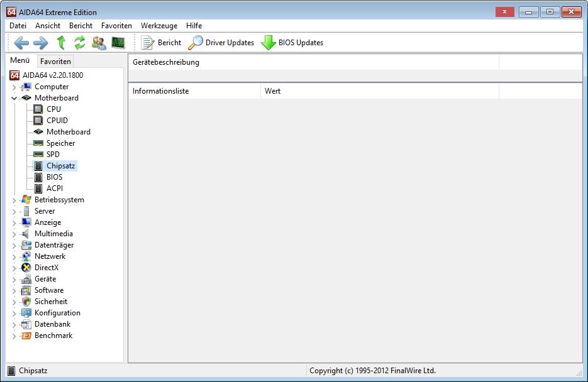Click the Multimedia speaker icon
The image size is (588, 382).
pyautogui.click(x=26, y=234)
